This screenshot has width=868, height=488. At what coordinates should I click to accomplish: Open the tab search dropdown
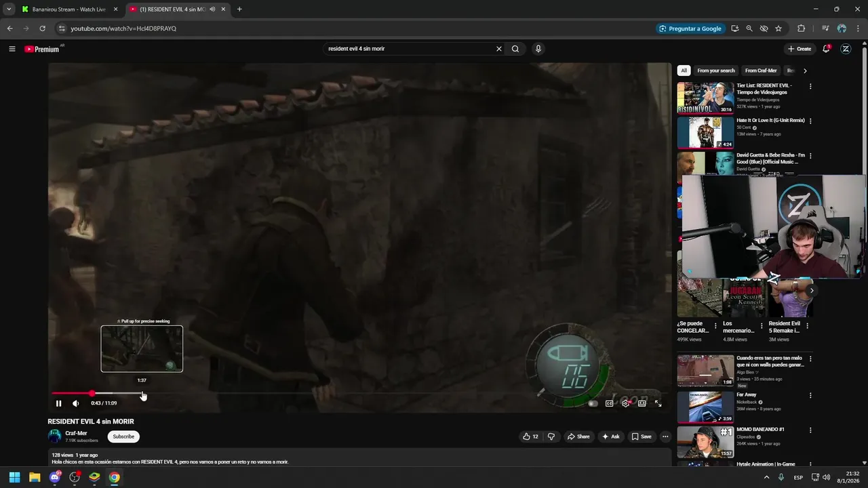pos(8,9)
